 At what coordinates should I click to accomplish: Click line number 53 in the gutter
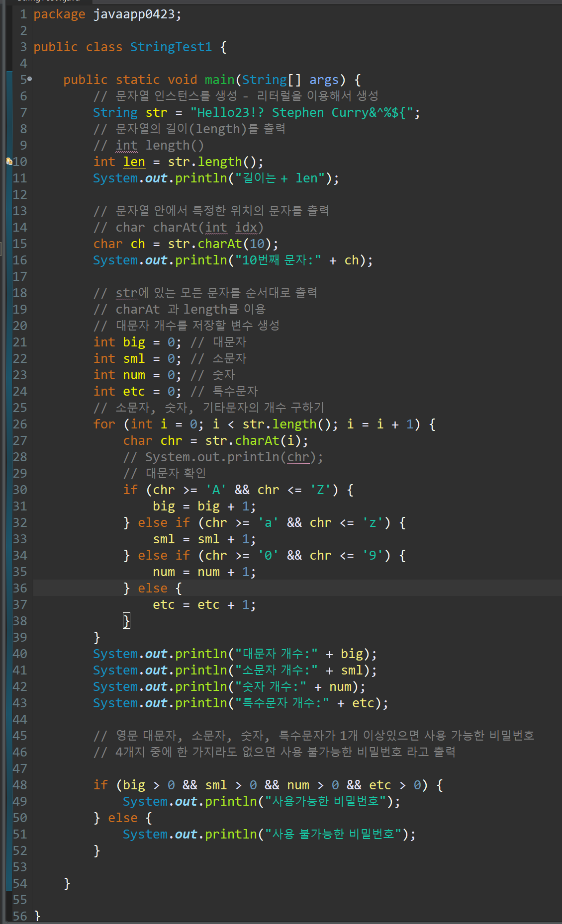coord(20,867)
